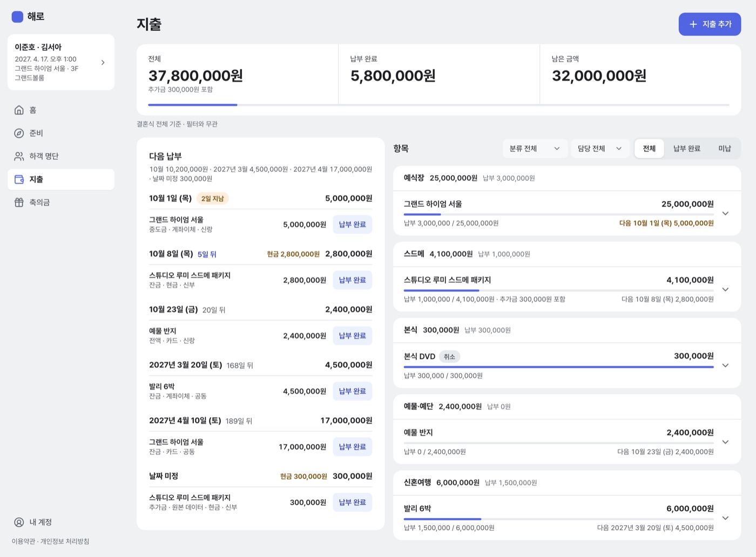Open the 준비 compass icon
Viewport: 756px width, 557px height.
19,133
